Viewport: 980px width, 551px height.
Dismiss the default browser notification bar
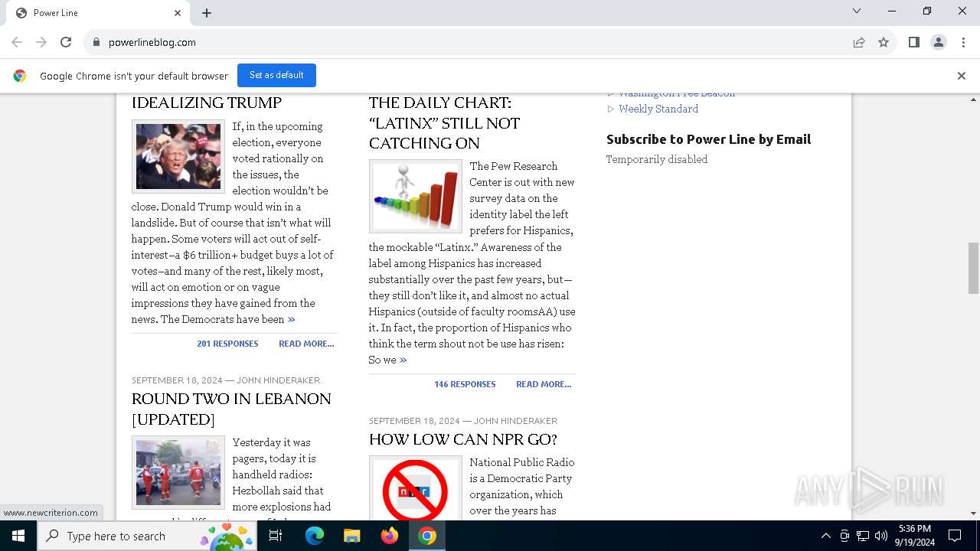[962, 76]
